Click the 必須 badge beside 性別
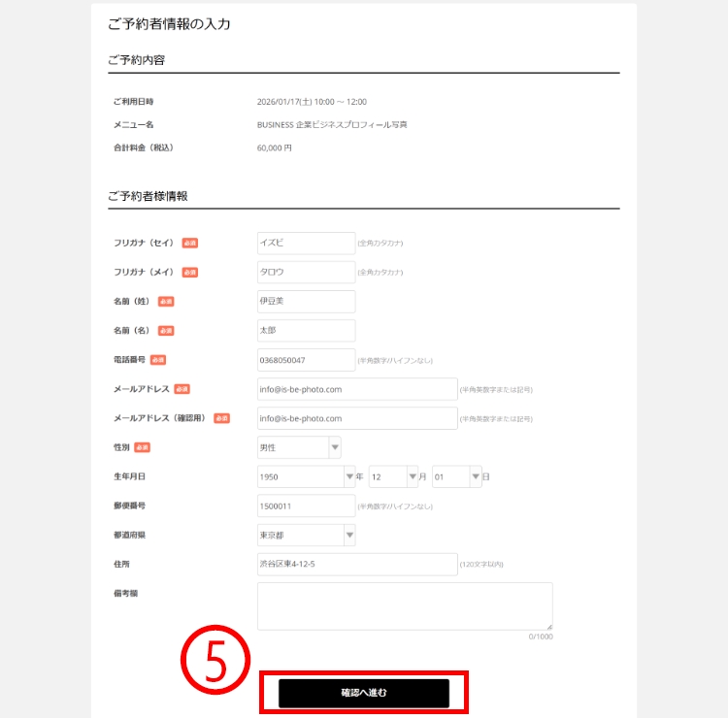 [x=142, y=447]
